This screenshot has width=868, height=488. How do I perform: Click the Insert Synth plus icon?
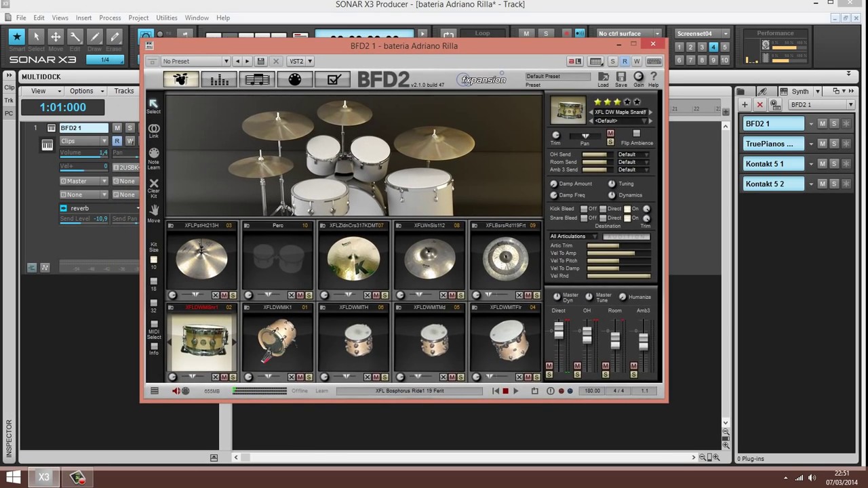pyautogui.click(x=745, y=104)
